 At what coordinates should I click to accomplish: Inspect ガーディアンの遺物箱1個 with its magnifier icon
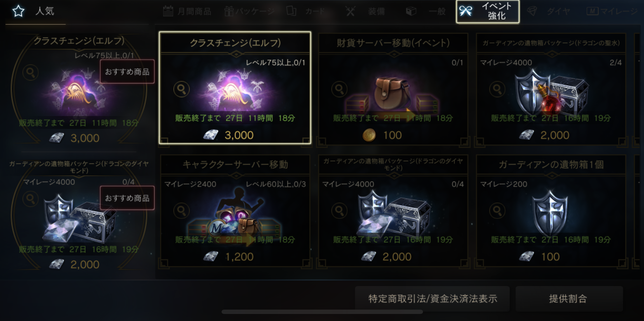tap(497, 210)
